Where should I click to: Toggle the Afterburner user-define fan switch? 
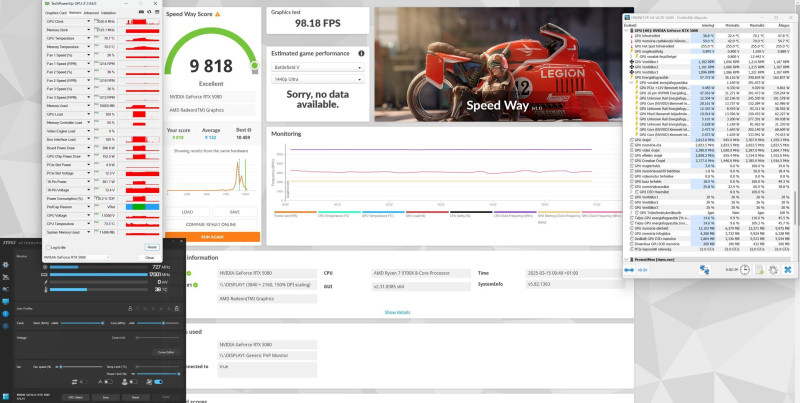(x=133, y=382)
